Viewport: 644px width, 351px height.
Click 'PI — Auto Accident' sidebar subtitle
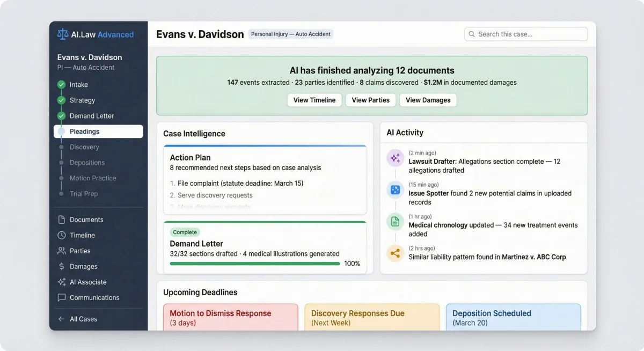86,68
